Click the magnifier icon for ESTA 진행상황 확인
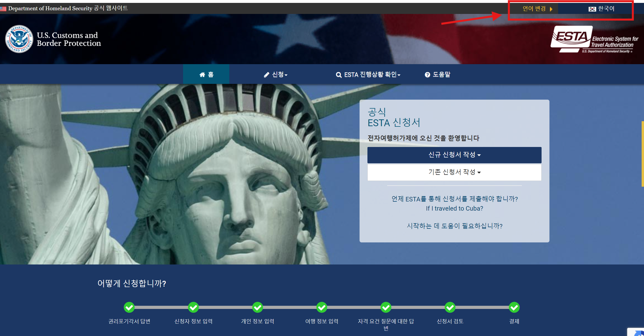This screenshot has width=644, height=336. click(339, 75)
